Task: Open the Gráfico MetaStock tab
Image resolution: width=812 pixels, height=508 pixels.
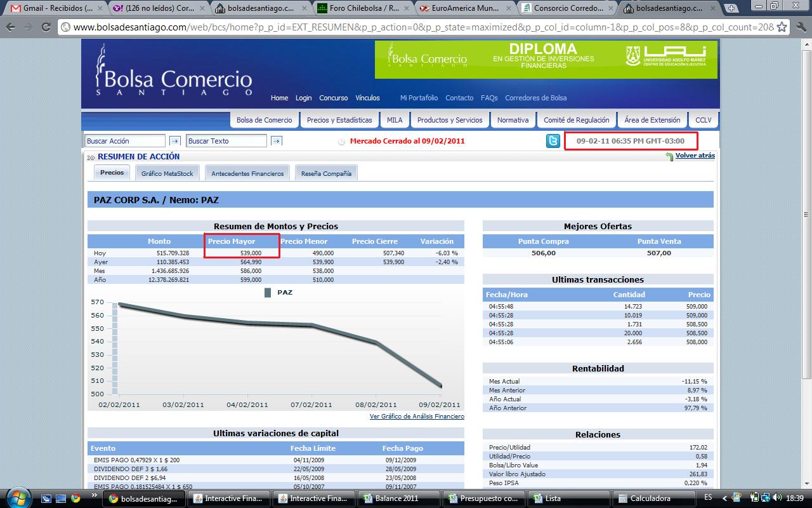Action: pyautogui.click(x=167, y=173)
